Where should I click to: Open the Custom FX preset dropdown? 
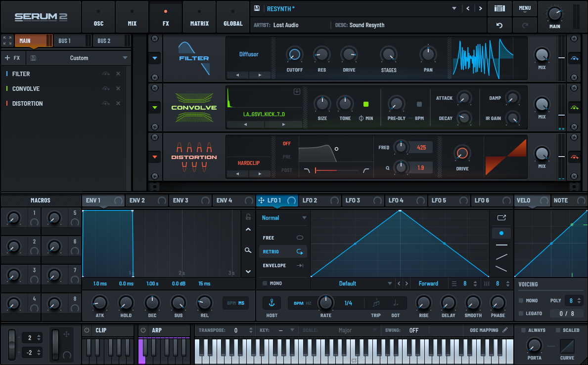[79, 58]
